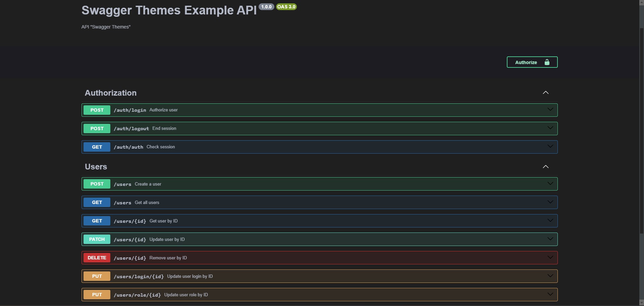Click the 'Update user role by ID' description
The width and height of the screenshot is (644, 306).
click(186, 295)
